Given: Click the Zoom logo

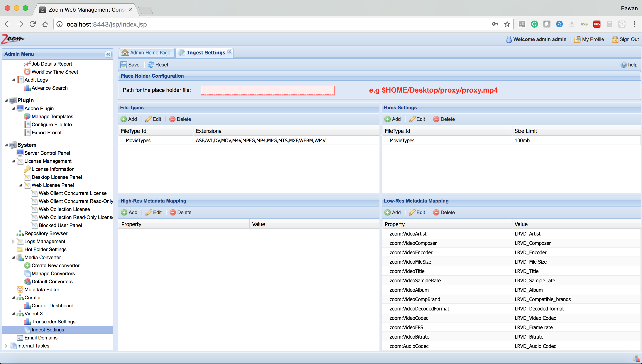Looking at the screenshot, I should pos(13,39).
